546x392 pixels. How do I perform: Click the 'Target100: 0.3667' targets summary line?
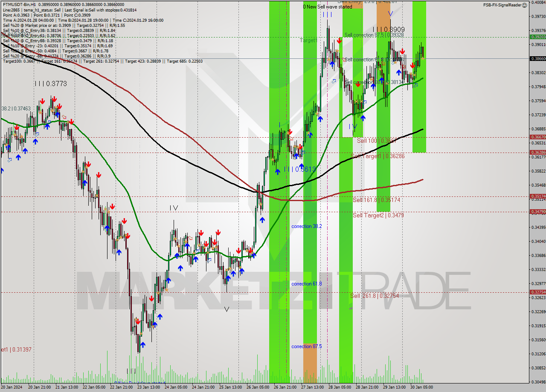point(102,61)
